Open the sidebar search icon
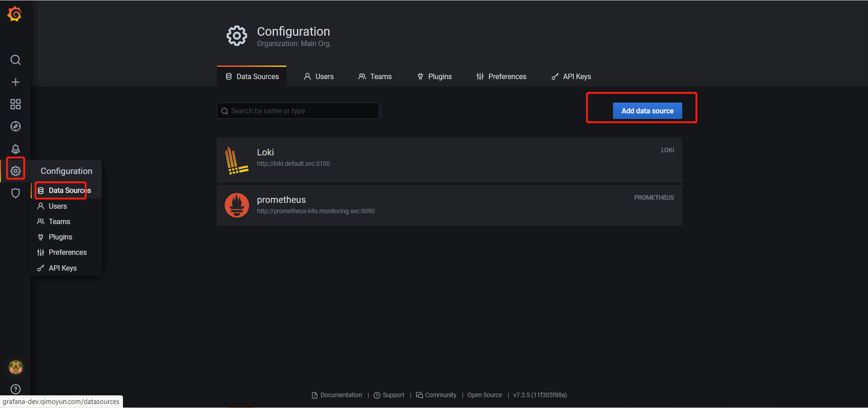This screenshot has width=868, height=408. [x=15, y=60]
